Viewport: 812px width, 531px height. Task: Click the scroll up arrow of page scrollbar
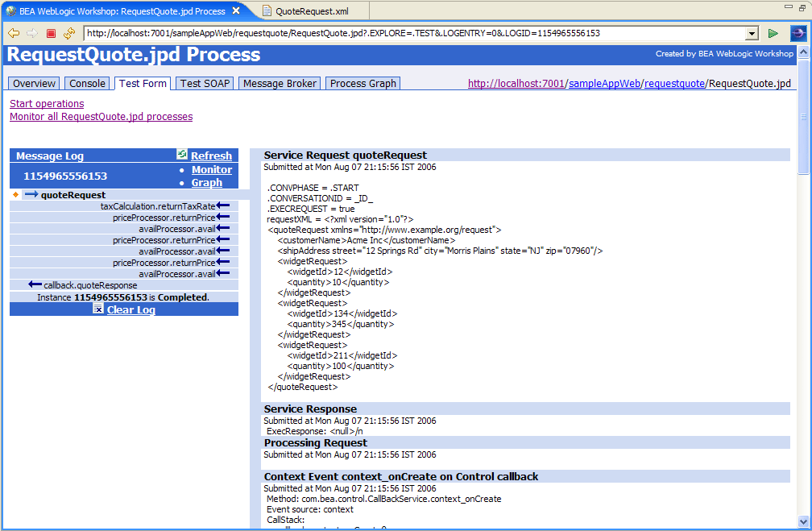pyautogui.click(x=803, y=52)
